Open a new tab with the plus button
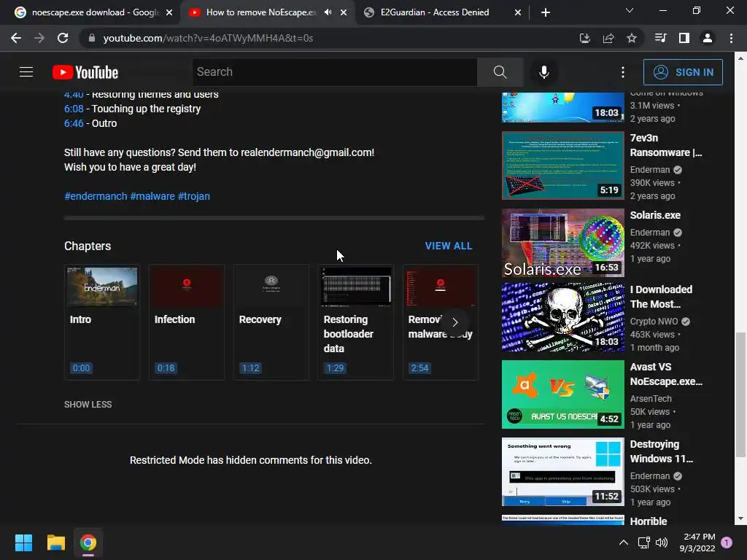Viewport: 747px width, 560px height. click(546, 12)
